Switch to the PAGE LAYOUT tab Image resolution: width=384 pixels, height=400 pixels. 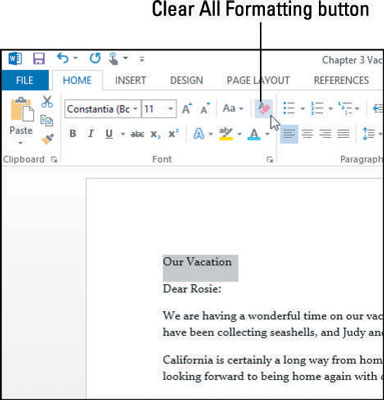(258, 80)
